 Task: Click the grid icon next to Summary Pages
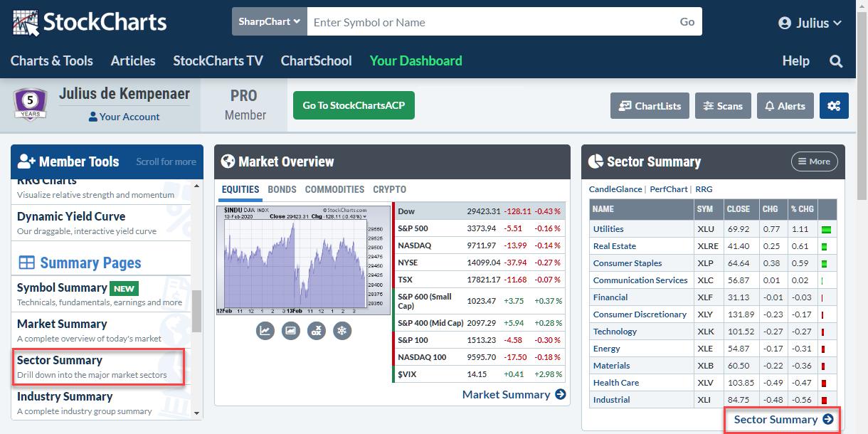coord(26,263)
